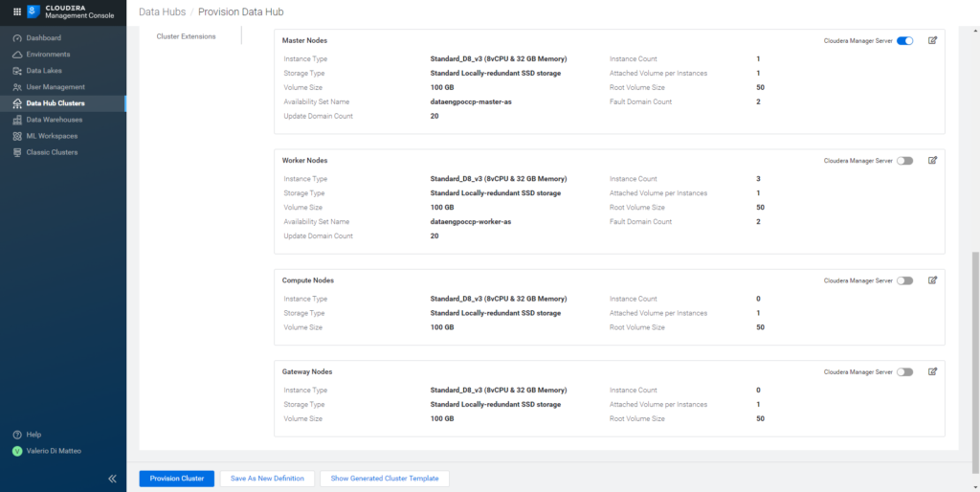Click the Help question mark icon
This screenshot has width=980, height=492.
click(x=17, y=435)
